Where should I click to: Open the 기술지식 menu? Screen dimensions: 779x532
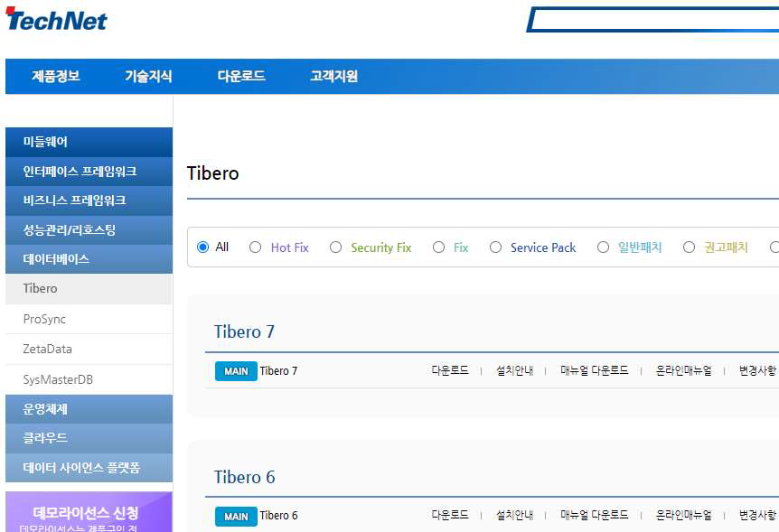point(148,76)
